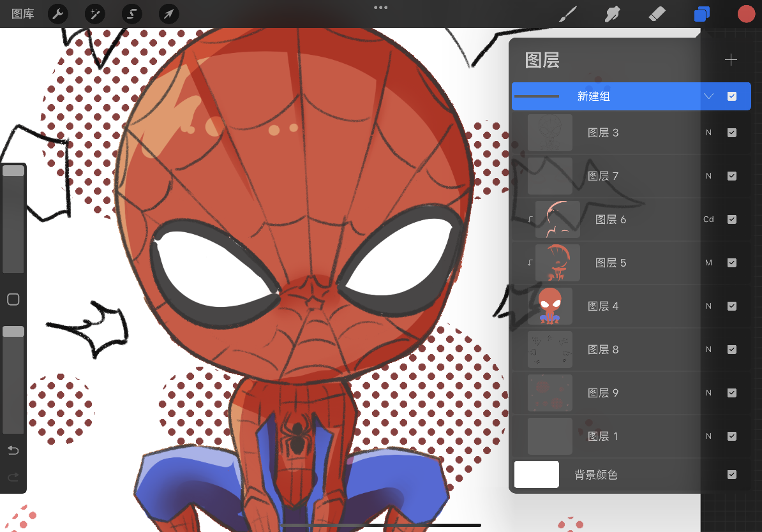Screen dimensions: 762x532
Task: Toggle visibility of 图层 1
Action: click(732, 436)
